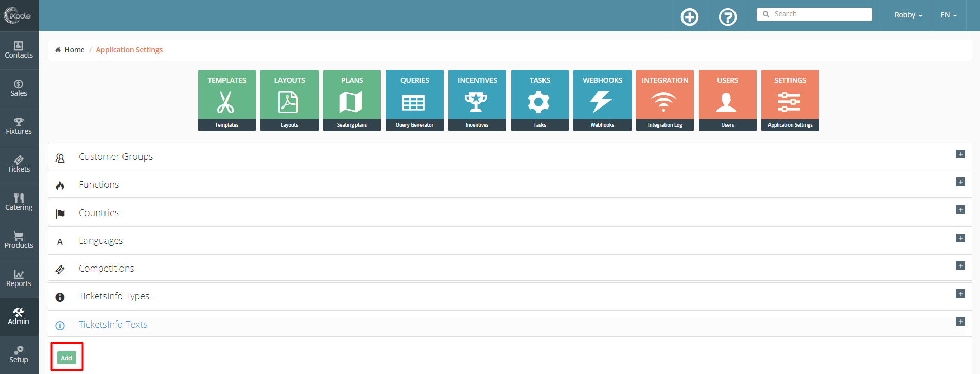The width and height of the screenshot is (980, 374).
Task: Click into the Search field
Action: (x=814, y=14)
